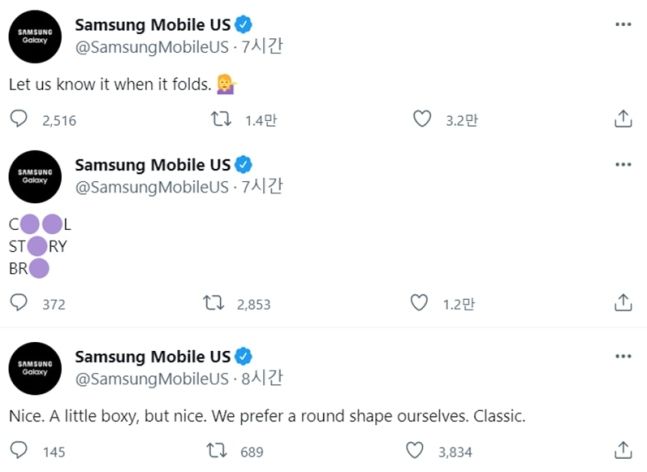Reply to the "COOL STORY BRO" tweet
647x472 pixels.
[19, 302]
